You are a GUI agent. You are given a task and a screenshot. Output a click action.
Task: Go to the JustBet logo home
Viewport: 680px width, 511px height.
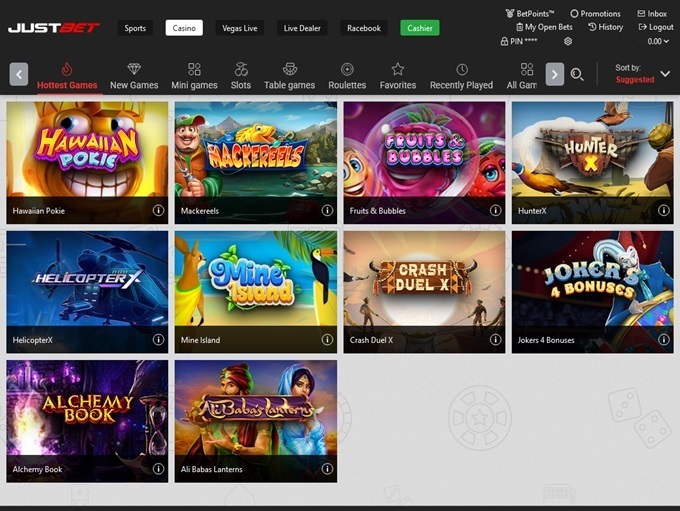coord(54,28)
